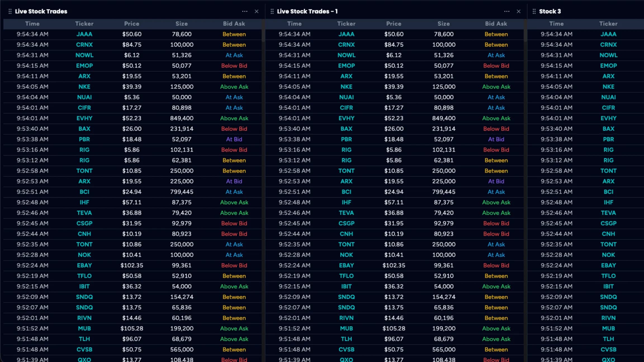
Task: Click drag handle icon of Live Stock Trades - 1
Action: click(x=272, y=11)
